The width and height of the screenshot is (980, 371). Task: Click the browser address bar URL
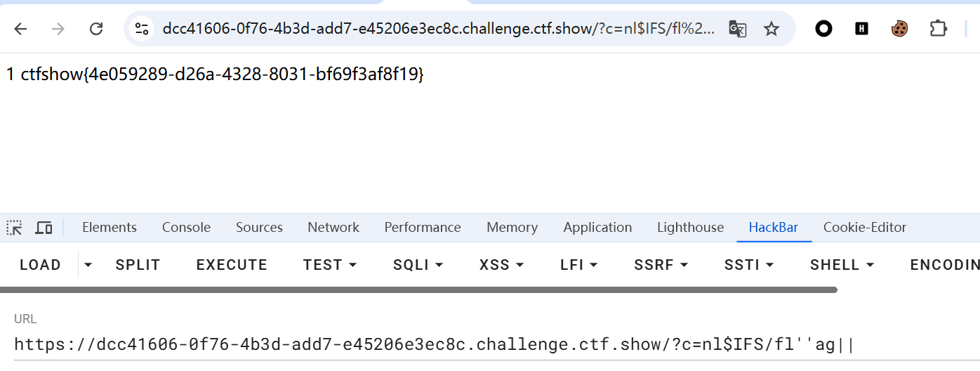pos(439,29)
